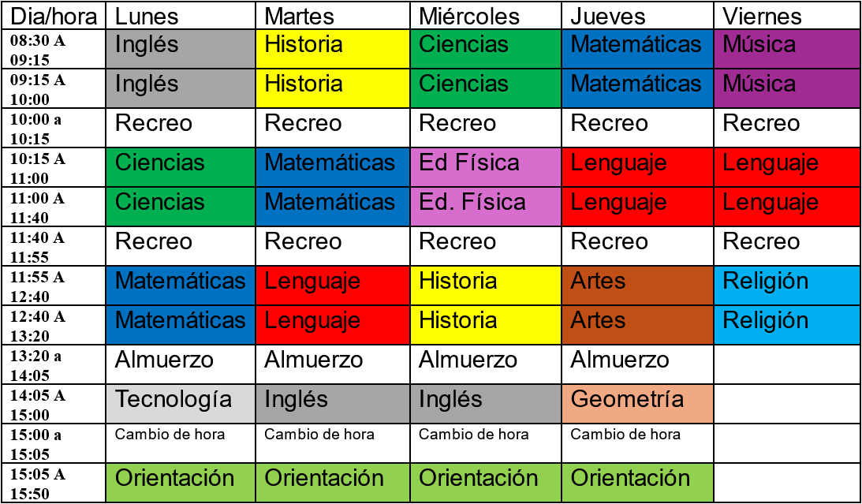Click the 10:15 Ed Física cell on Miércoles

pos(486,167)
